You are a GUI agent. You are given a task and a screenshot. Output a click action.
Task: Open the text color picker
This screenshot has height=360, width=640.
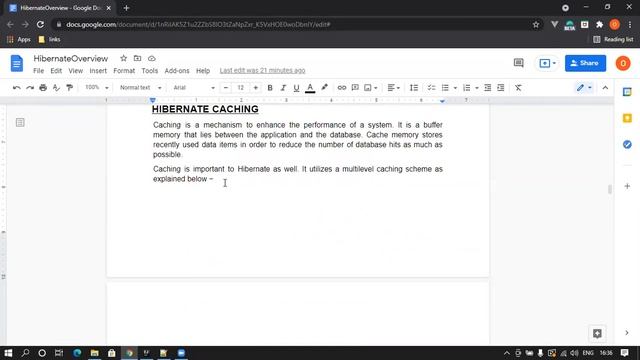pyautogui.click(x=310, y=88)
